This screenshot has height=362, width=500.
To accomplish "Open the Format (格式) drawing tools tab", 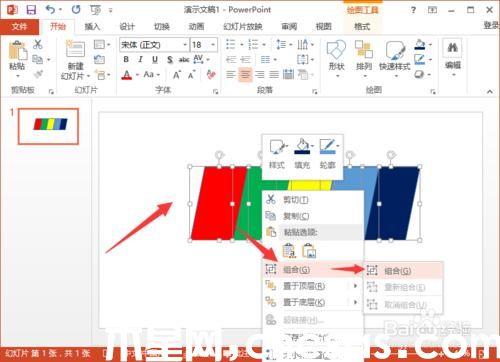I will click(x=362, y=27).
